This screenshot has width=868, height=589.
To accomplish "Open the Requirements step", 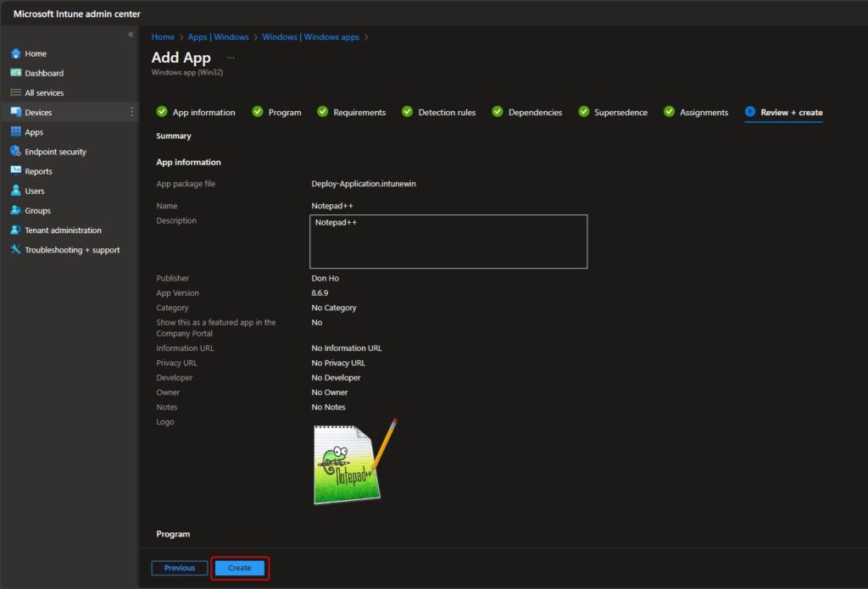I will point(352,113).
